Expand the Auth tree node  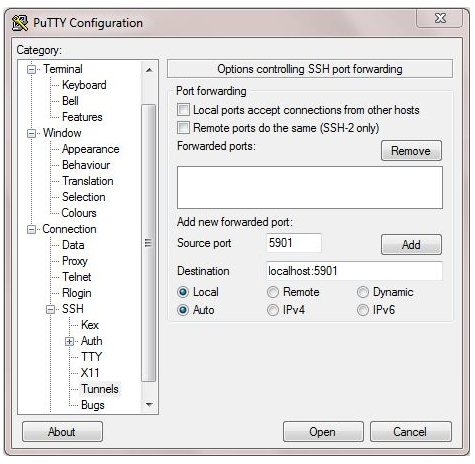pos(69,341)
